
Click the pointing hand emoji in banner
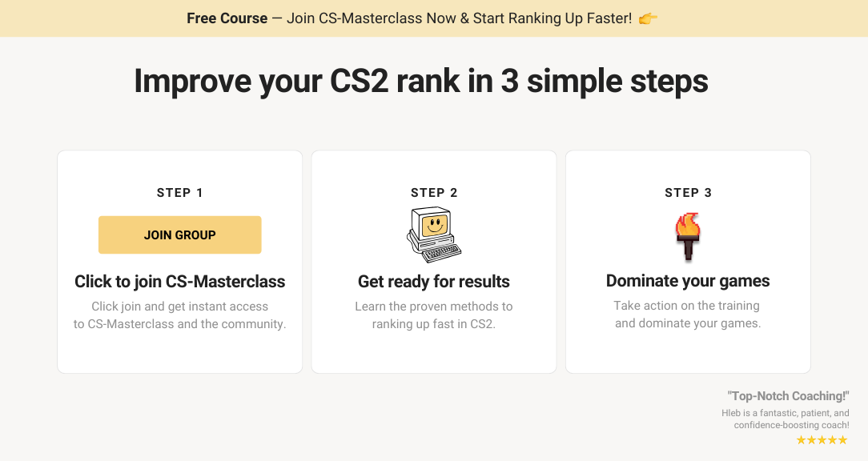coord(648,19)
